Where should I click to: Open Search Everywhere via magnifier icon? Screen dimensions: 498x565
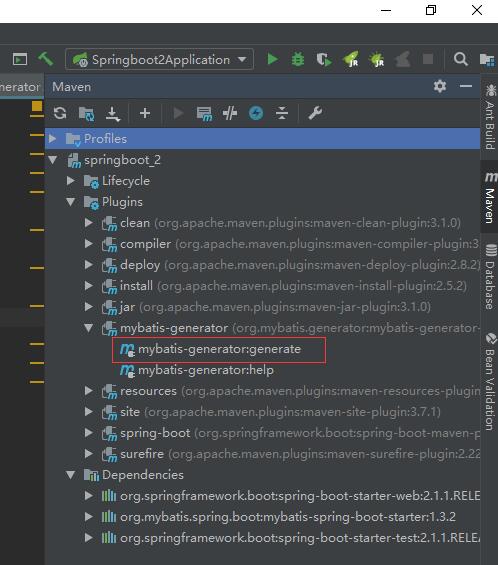(x=461, y=59)
